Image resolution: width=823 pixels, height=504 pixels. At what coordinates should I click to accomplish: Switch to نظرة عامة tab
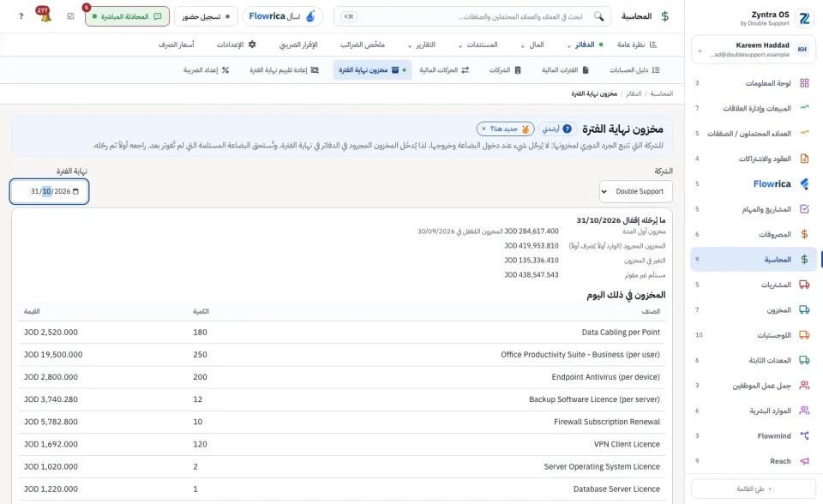(637, 45)
